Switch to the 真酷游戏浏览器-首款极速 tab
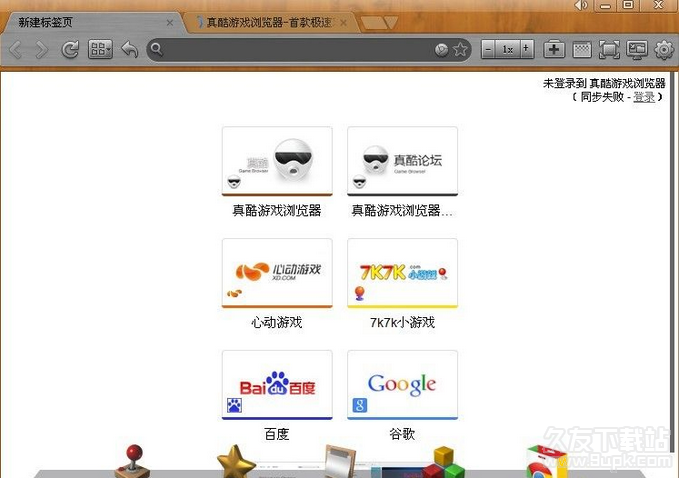This screenshot has height=478, width=679. (x=271, y=23)
